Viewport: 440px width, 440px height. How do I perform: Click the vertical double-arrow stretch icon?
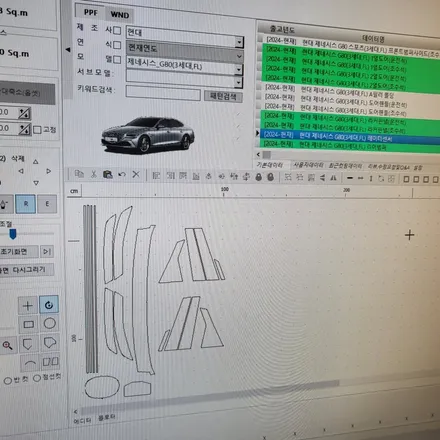(371, 179)
